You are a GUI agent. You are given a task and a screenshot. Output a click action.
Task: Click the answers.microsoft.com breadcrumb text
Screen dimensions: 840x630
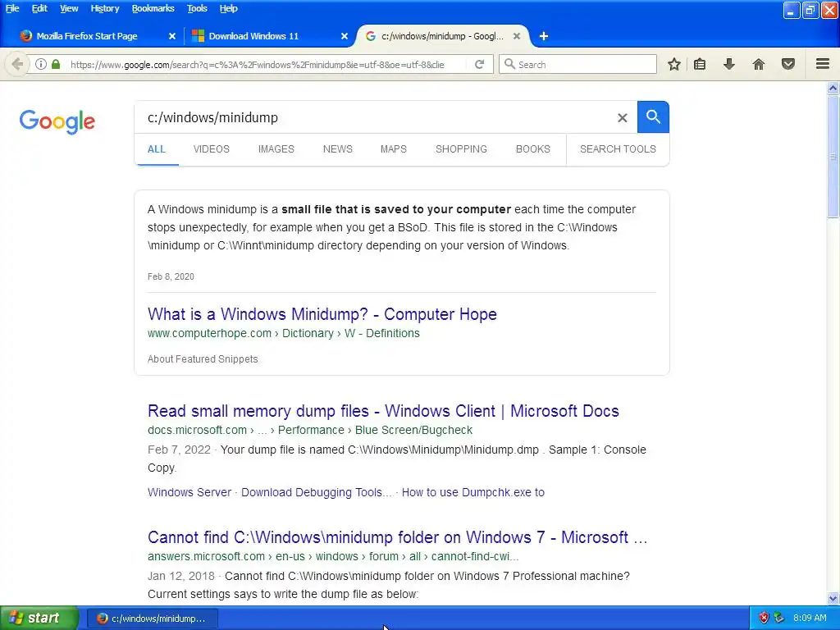pos(206,557)
